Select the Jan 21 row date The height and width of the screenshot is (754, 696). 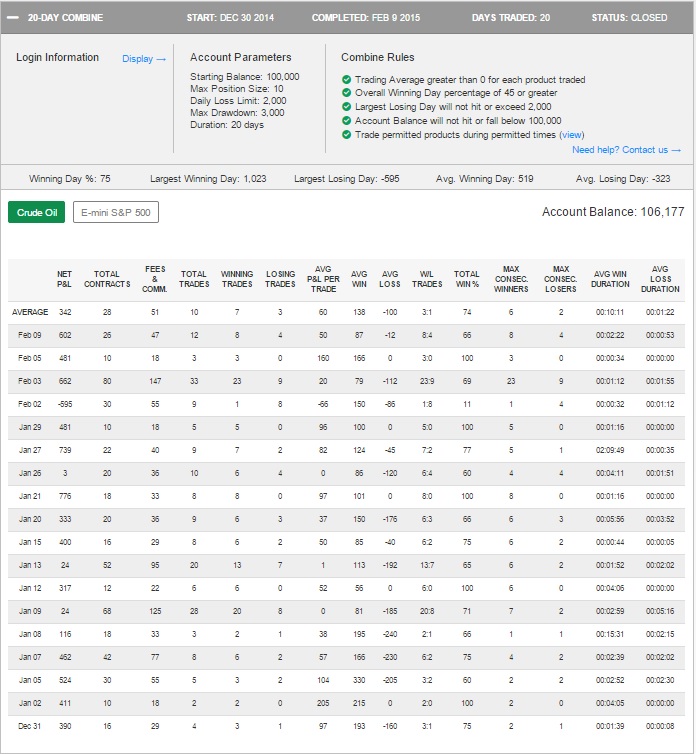(x=30, y=496)
